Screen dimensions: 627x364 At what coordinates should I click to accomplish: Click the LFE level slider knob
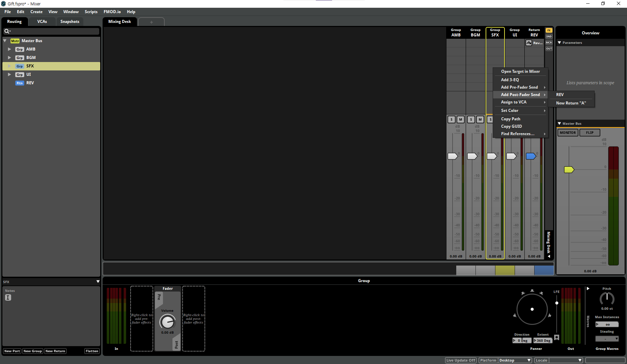557,303
